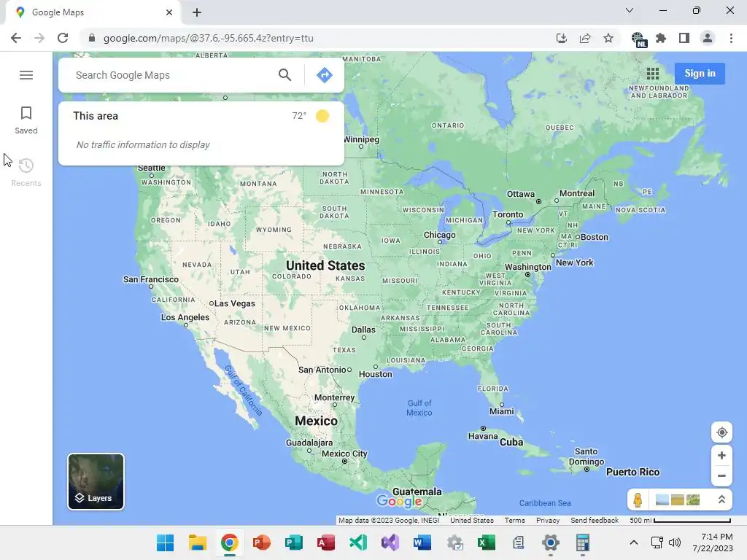Open Chrome three-dot menu

731,38
